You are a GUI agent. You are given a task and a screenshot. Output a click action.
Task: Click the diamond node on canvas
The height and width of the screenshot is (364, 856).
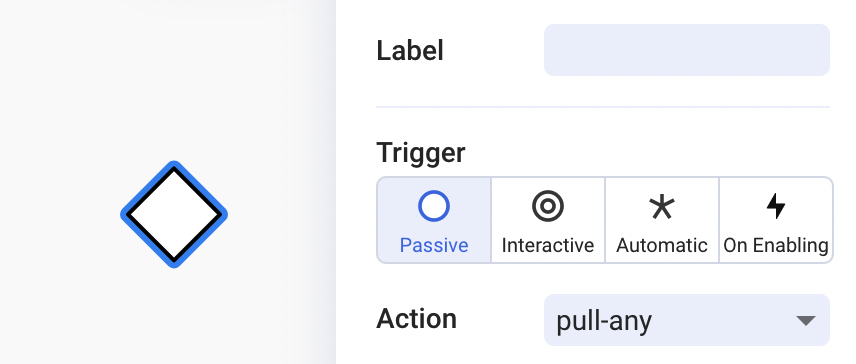tap(174, 214)
